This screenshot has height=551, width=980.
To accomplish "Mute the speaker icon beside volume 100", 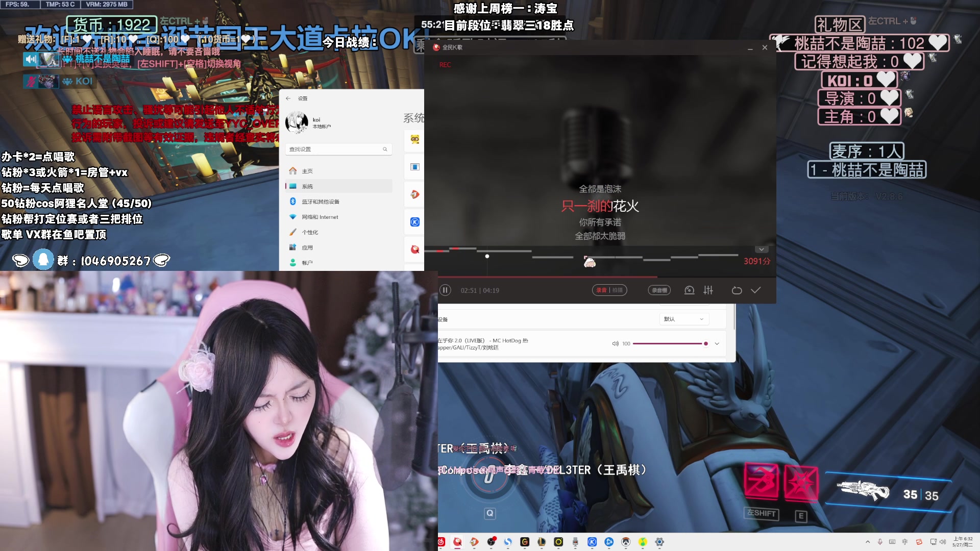I will [x=616, y=344].
